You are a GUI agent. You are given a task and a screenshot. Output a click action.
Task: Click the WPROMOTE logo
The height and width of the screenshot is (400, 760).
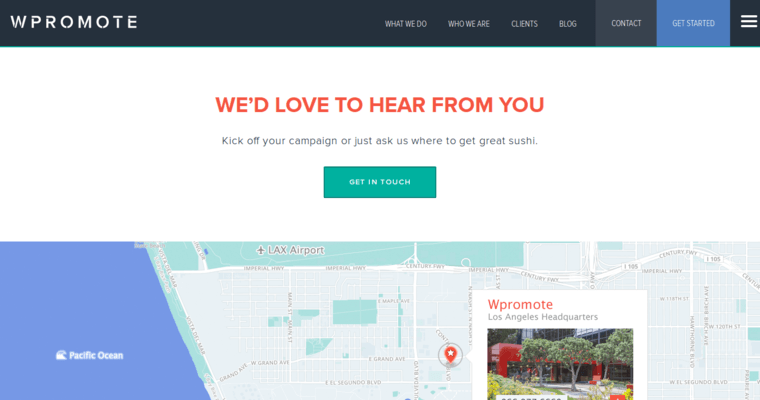click(74, 22)
